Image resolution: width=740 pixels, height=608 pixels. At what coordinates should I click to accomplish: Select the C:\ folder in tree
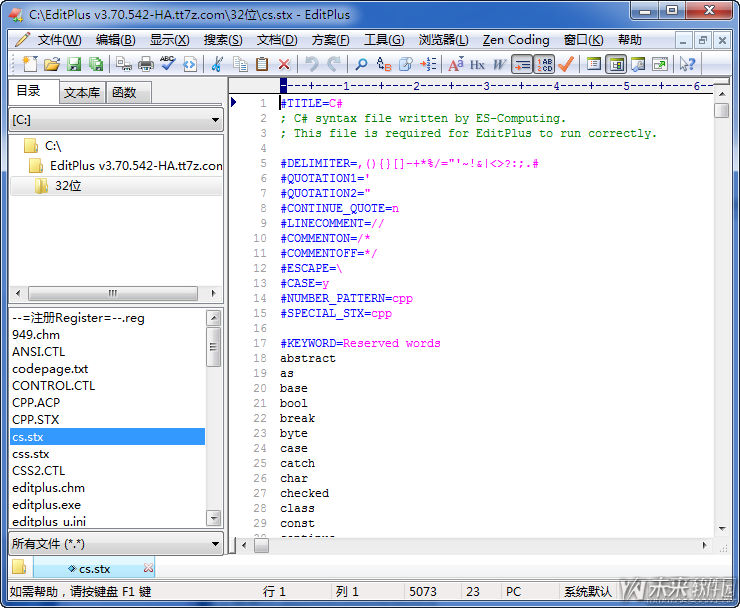[x=53, y=146]
